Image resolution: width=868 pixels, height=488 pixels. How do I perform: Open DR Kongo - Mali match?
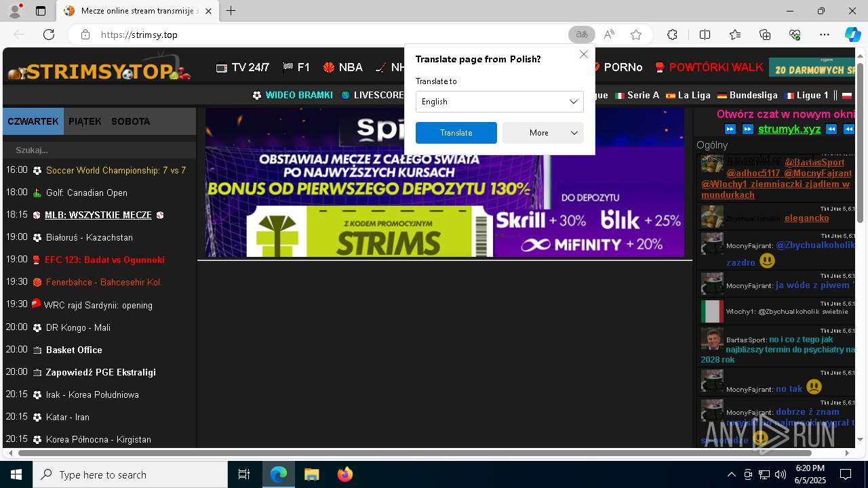(78, 327)
